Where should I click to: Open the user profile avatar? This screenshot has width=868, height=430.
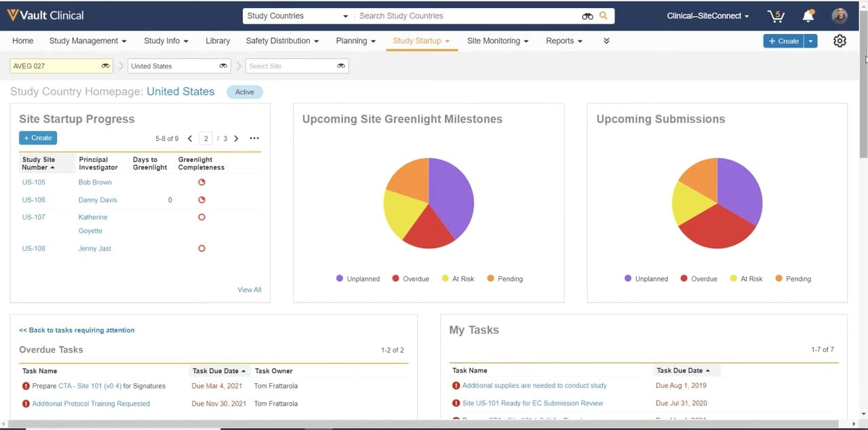pyautogui.click(x=840, y=16)
